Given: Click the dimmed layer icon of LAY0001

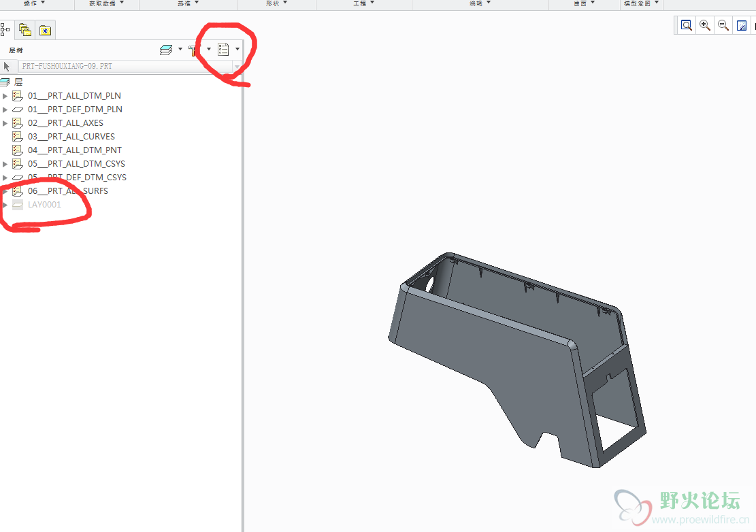Looking at the screenshot, I should tap(18, 205).
